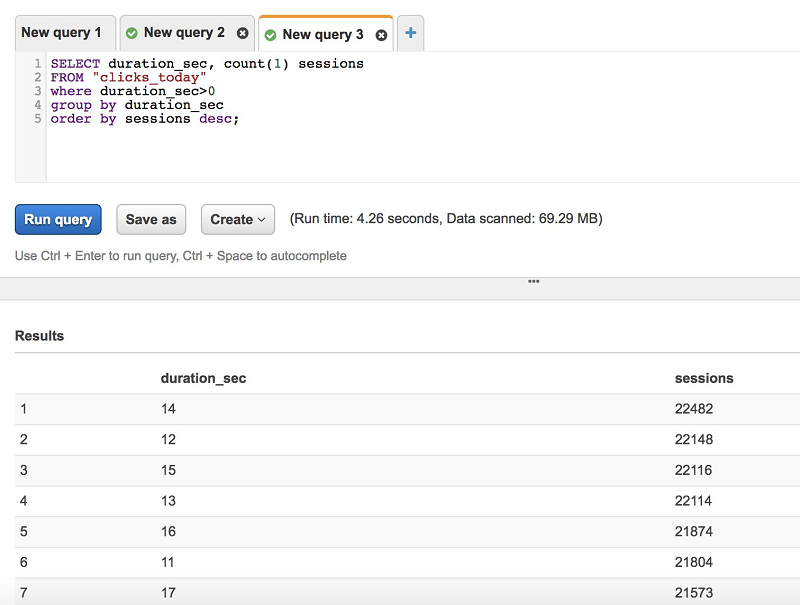Click the where duration_sec>0 line

click(133, 91)
